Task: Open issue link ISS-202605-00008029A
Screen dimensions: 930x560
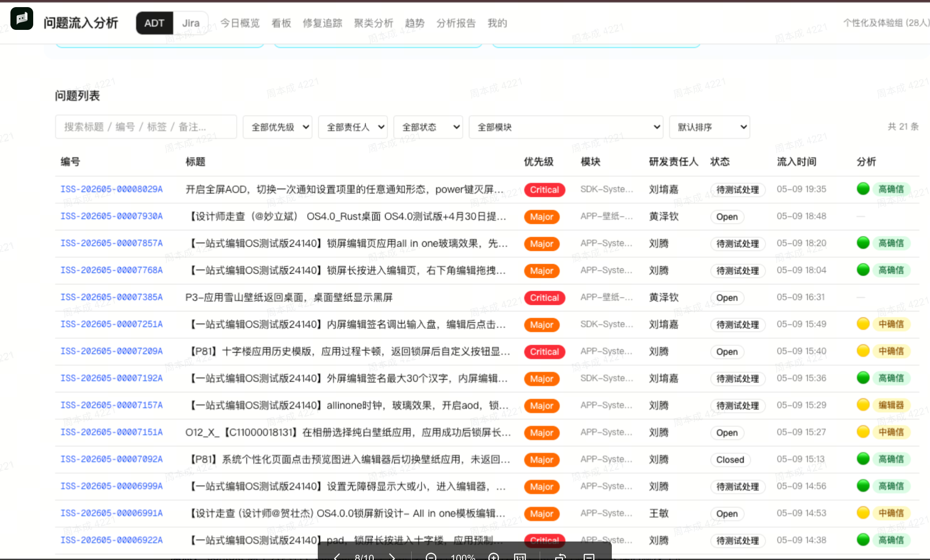Action: pos(111,189)
